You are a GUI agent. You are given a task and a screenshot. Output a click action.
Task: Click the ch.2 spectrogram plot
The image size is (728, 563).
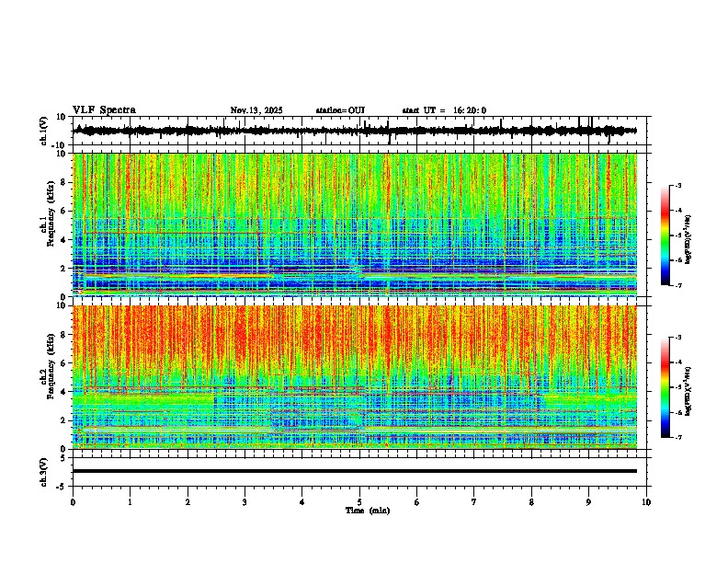point(355,377)
